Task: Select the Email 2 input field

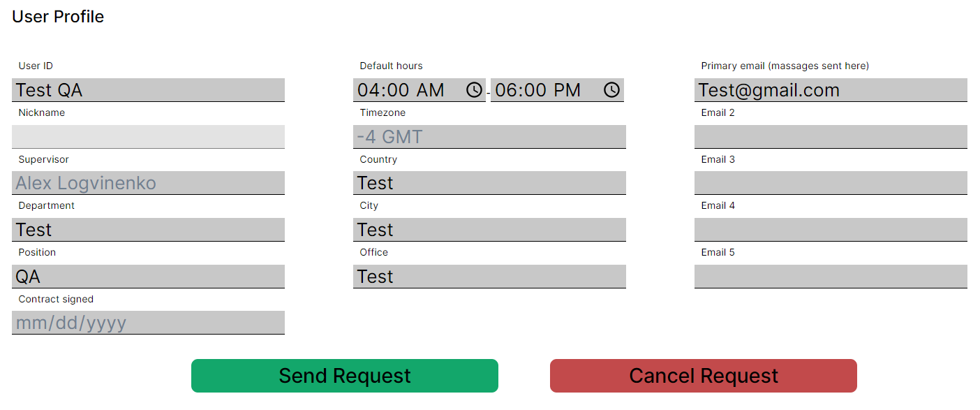Action: (831, 137)
